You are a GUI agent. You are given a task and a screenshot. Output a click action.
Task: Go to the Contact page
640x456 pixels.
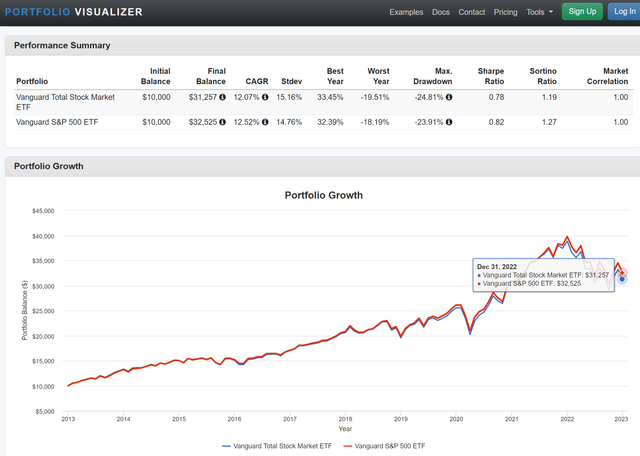(x=471, y=12)
